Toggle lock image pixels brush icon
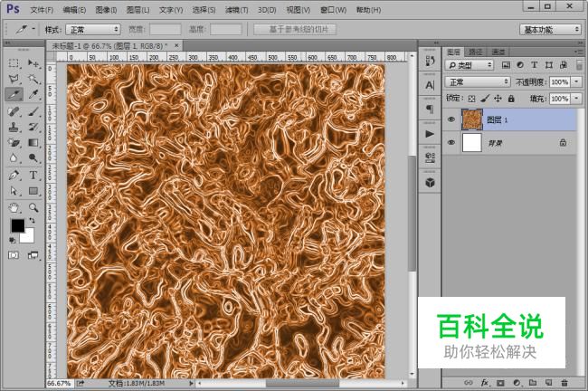 point(485,99)
